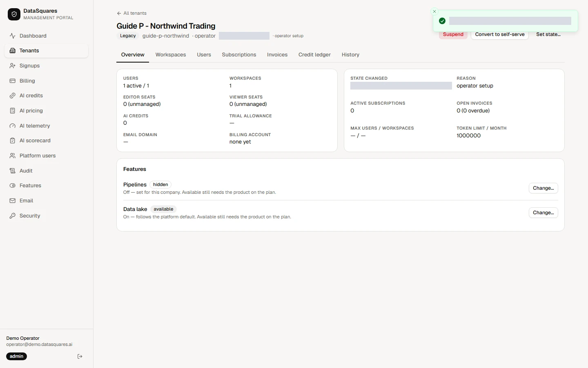Open the Security key icon
This screenshot has width=588, height=368.
(13, 216)
